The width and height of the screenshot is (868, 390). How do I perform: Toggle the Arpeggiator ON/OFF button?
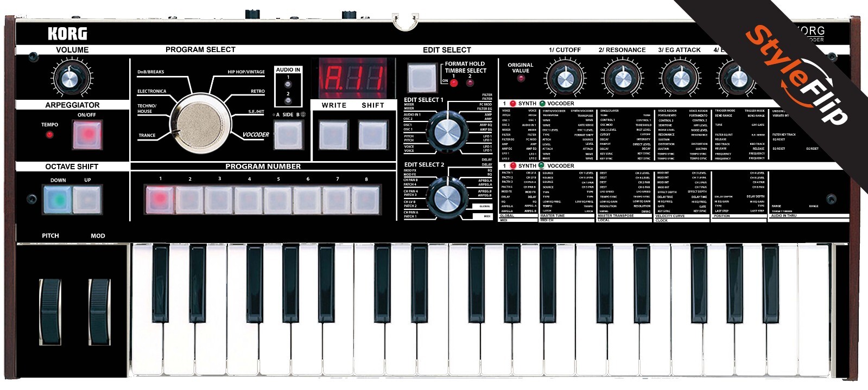click(x=87, y=135)
